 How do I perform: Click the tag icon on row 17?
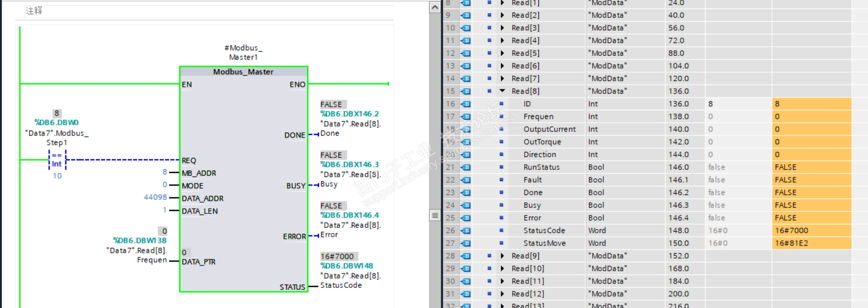click(x=466, y=116)
